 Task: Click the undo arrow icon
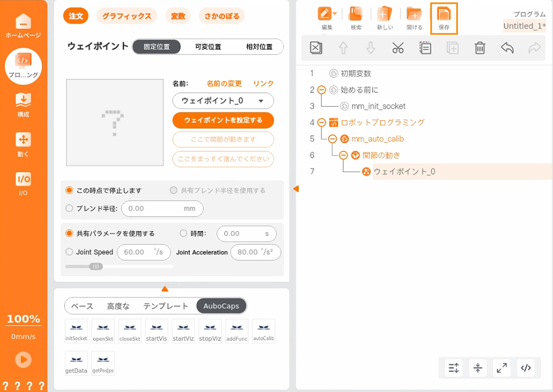507,48
